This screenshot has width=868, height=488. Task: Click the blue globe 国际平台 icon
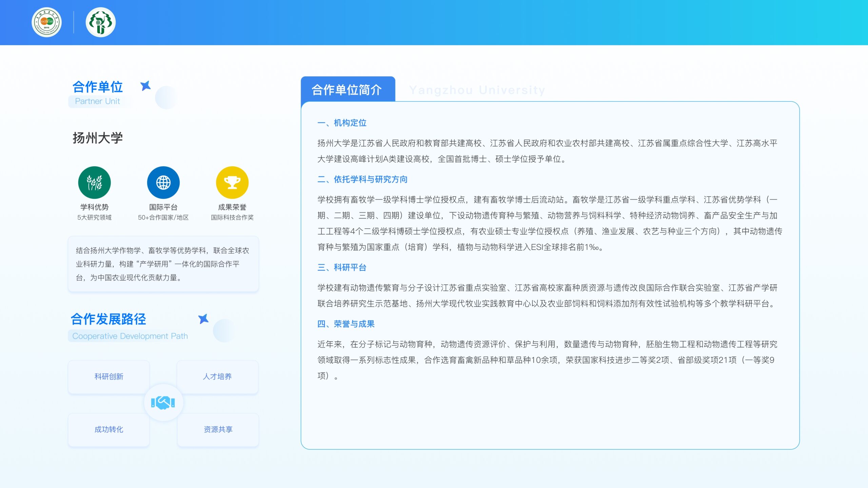point(163,182)
